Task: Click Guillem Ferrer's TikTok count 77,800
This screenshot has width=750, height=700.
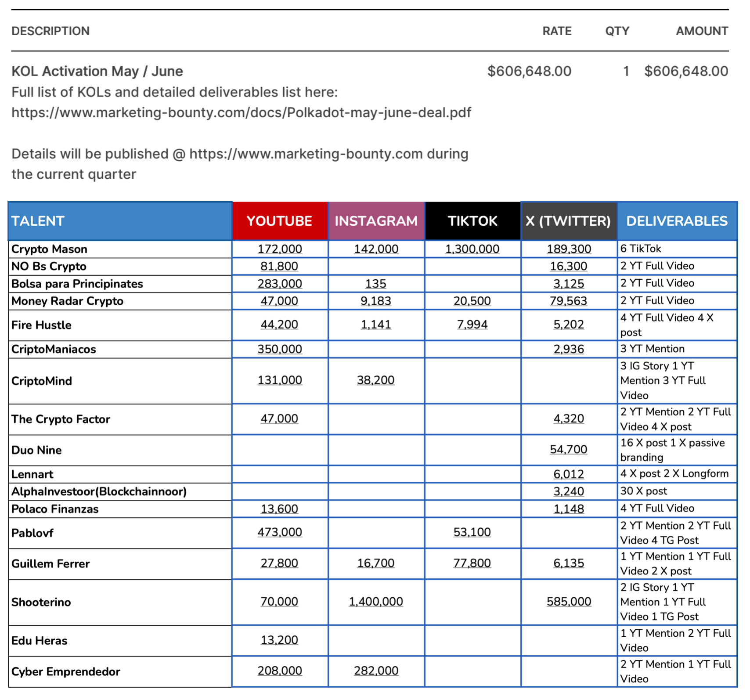Action: 472,563
